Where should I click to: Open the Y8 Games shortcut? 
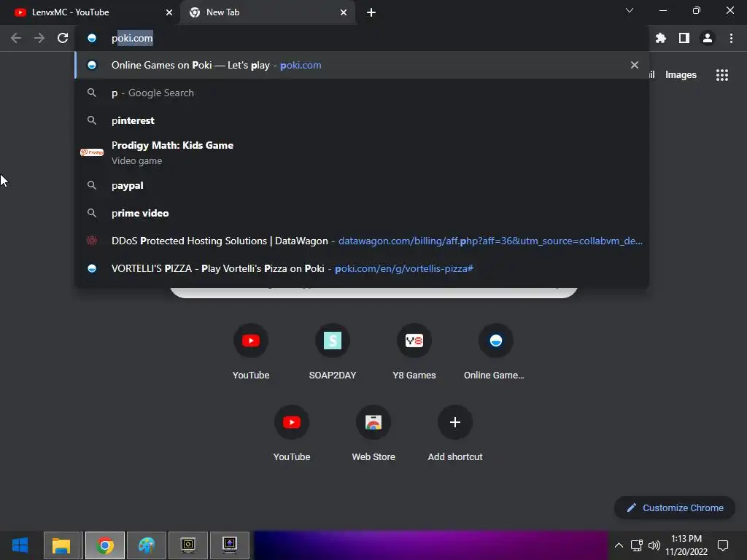[x=414, y=352]
